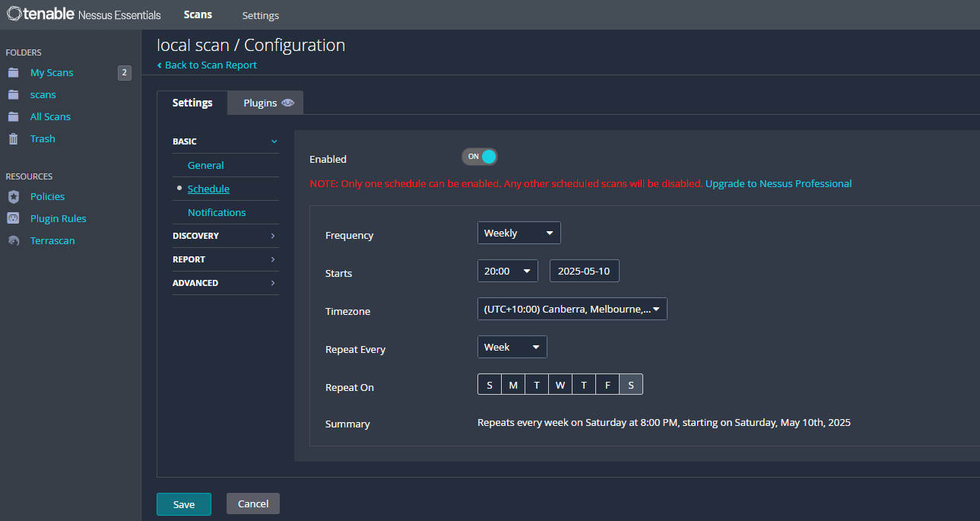Open the scans folder link
980x521 pixels.
(43, 95)
